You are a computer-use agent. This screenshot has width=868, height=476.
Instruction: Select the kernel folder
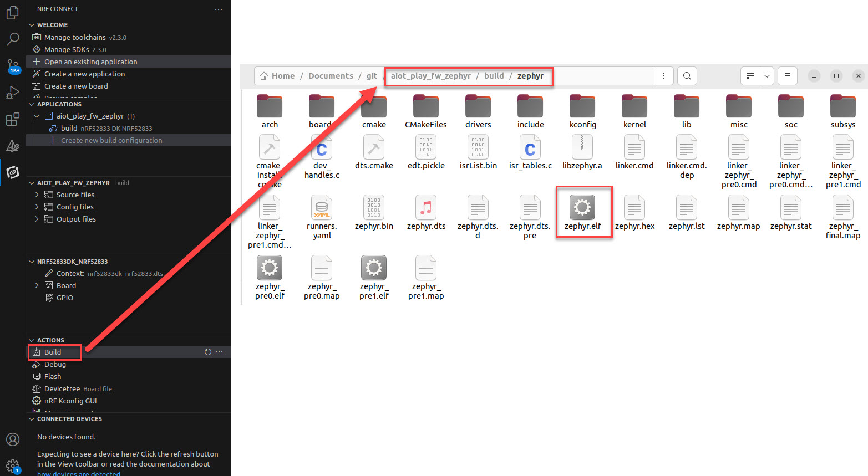pos(634,111)
